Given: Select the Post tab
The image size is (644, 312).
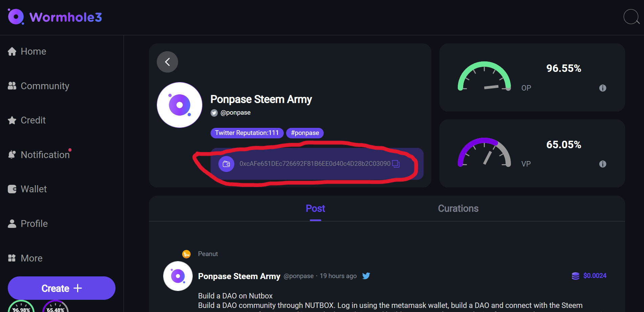Looking at the screenshot, I should [x=315, y=208].
